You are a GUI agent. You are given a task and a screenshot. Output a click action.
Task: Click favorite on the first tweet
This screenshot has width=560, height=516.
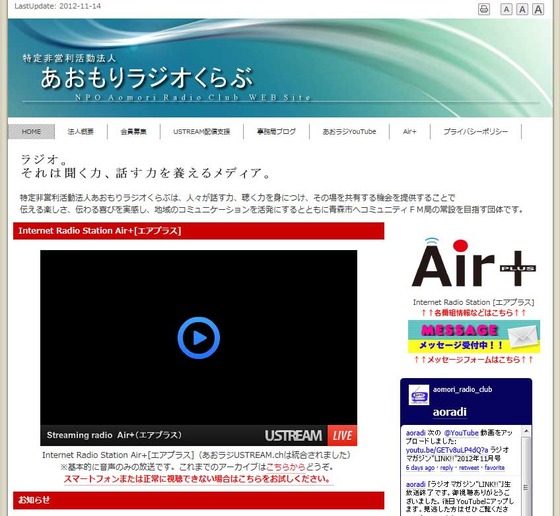(x=495, y=467)
